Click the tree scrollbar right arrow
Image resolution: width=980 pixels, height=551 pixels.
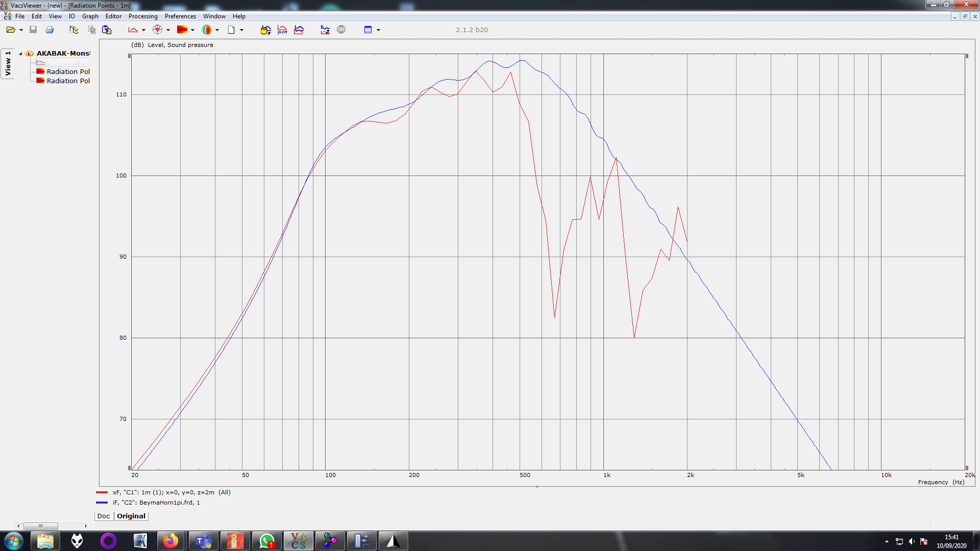[86, 526]
